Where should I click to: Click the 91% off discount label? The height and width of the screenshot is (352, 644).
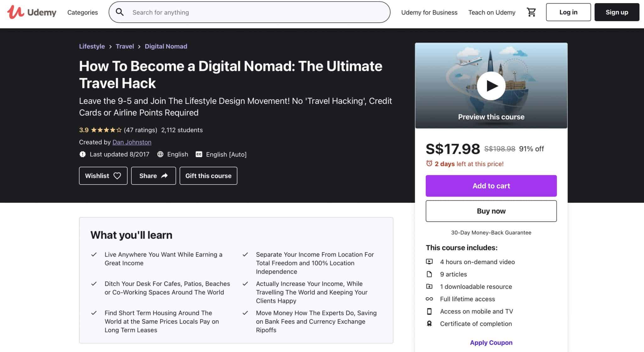tap(531, 149)
